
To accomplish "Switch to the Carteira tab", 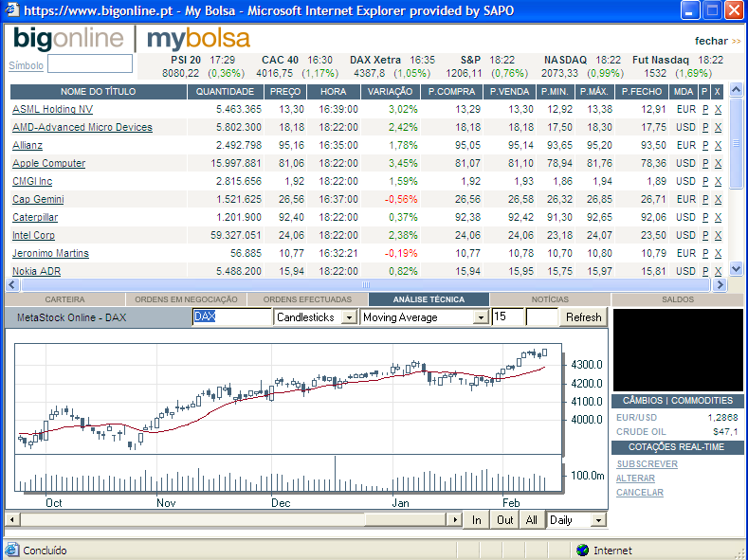I will 64,299.
